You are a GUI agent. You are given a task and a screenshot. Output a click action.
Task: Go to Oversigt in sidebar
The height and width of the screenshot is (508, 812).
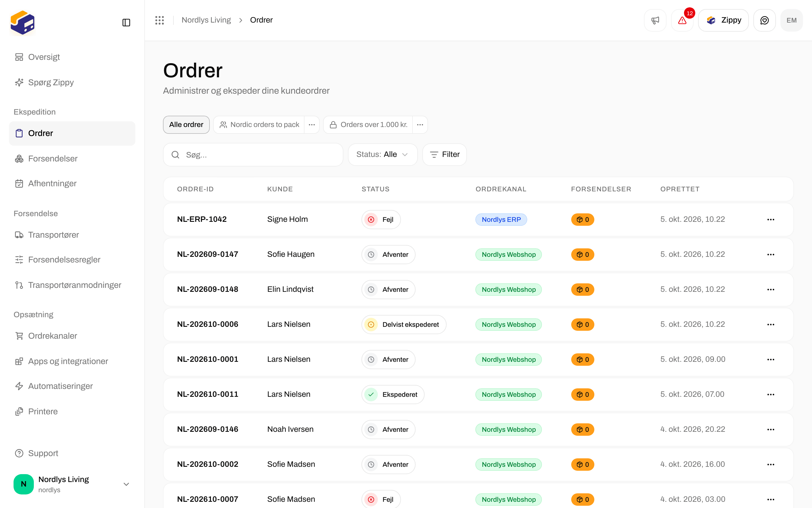pyautogui.click(x=72, y=57)
